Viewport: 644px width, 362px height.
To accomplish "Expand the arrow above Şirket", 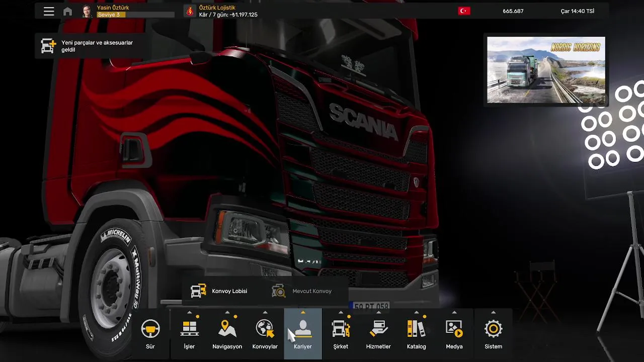I will [341, 312].
